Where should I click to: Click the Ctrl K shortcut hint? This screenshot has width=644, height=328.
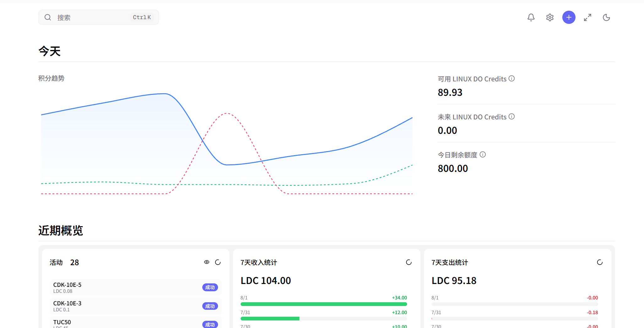coord(142,17)
